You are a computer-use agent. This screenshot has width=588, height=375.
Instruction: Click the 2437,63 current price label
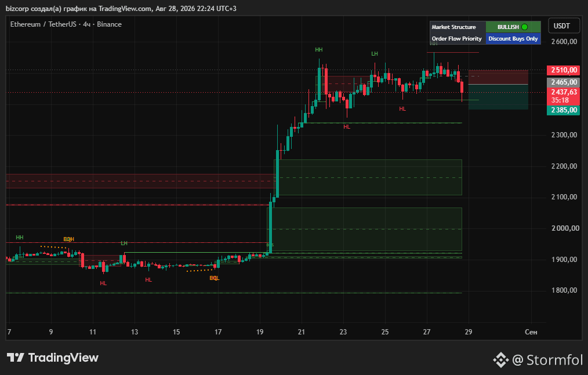click(563, 92)
